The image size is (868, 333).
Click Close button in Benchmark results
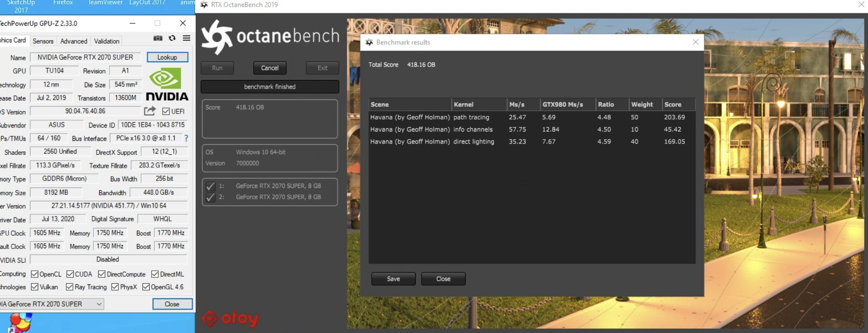coord(443,279)
